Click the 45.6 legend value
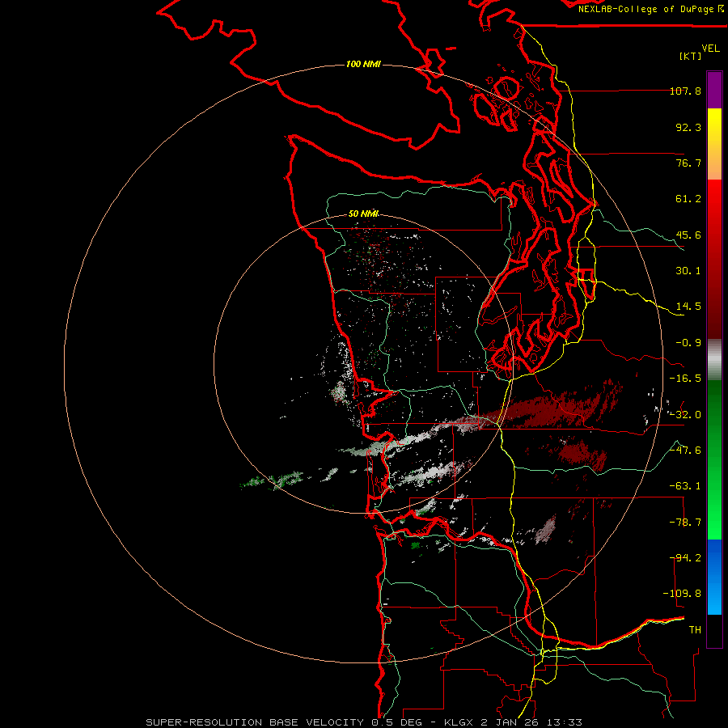The height and width of the screenshot is (728, 728). point(688,235)
